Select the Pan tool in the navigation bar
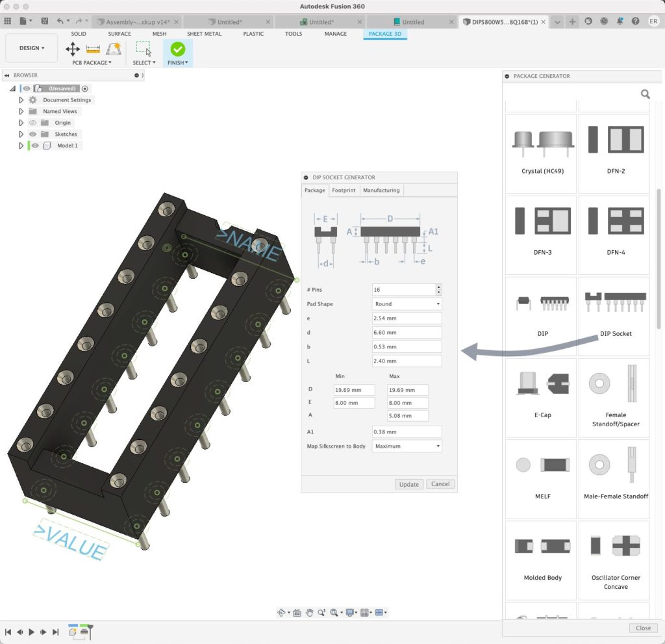The height and width of the screenshot is (644, 665). 310,612
